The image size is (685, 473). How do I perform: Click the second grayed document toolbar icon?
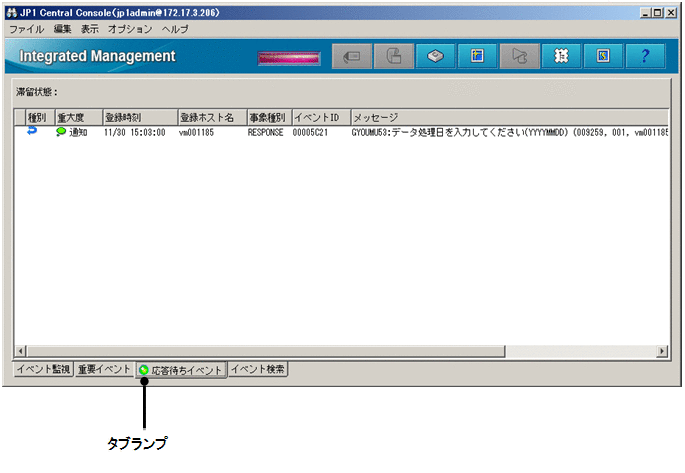click(394, 56)
